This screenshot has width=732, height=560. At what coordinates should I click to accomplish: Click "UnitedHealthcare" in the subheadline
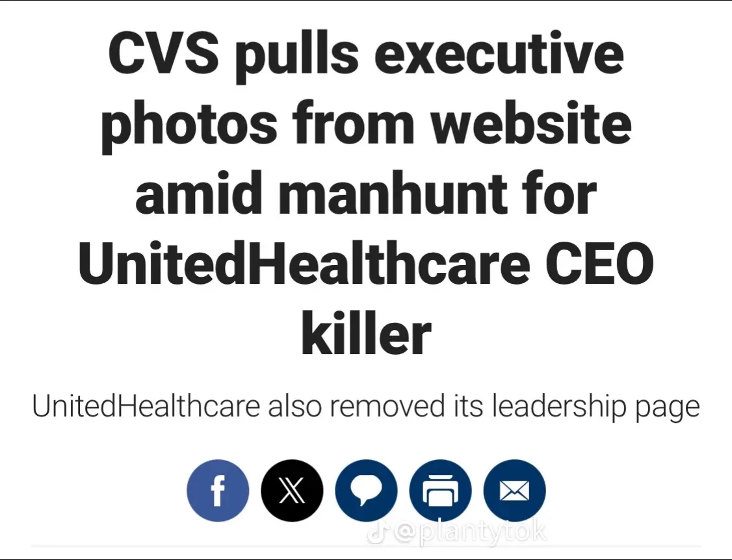coord(146,406)
